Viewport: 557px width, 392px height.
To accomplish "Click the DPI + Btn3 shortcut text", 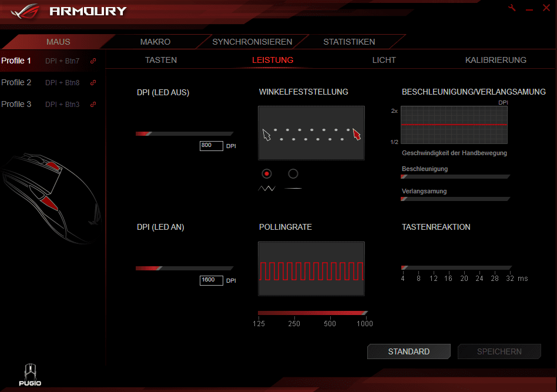I will [x=62, y=104].
